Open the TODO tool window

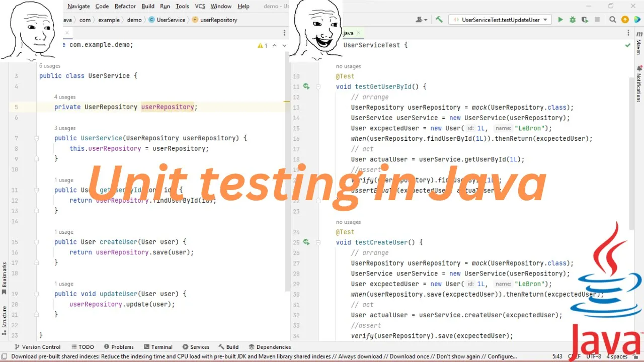pos(83,347)
